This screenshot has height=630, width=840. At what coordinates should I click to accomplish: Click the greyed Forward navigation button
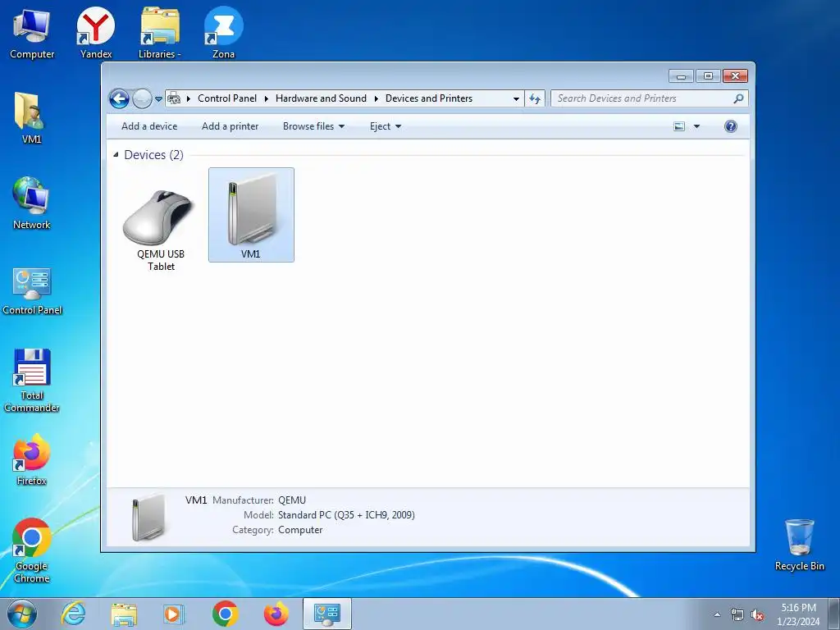tap(142, 99)
